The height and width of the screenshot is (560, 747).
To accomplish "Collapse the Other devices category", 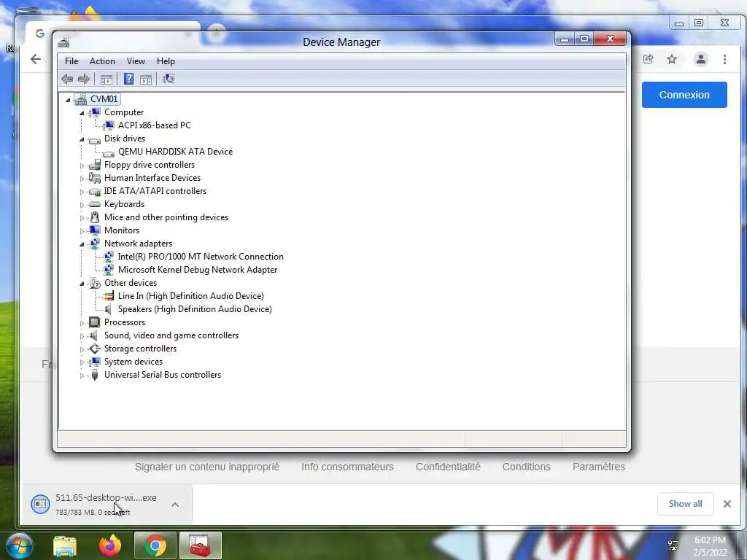I will coord(82,284).
